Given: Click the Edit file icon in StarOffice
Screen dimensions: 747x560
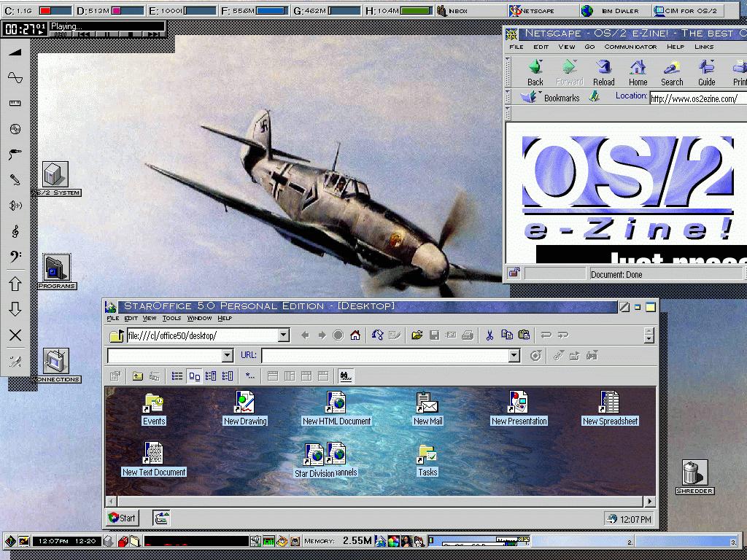Looking at the screenshot, I should [x=395, y=335].
